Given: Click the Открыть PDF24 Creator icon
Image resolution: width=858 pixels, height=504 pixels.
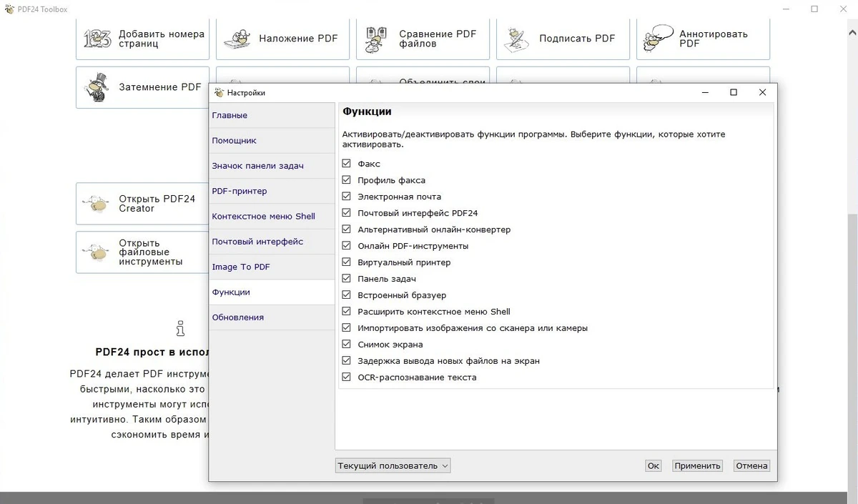Looking at the screenshot, I should click(x=97, y=204).
